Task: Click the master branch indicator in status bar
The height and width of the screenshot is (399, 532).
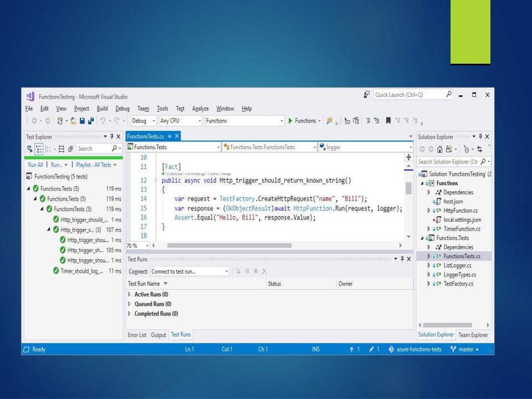Action: tap(464, 349)
